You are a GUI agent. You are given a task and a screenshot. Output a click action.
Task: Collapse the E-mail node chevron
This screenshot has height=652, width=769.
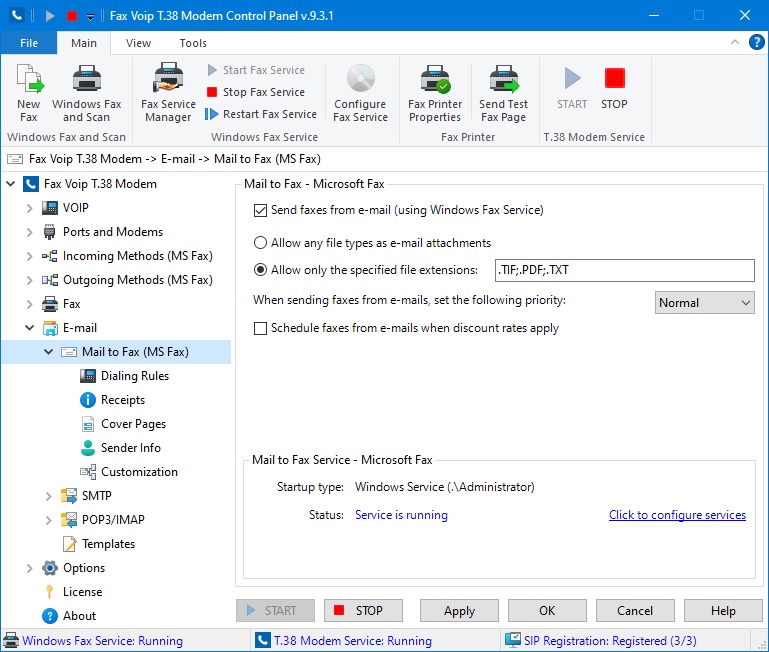(x=29, y=328)
